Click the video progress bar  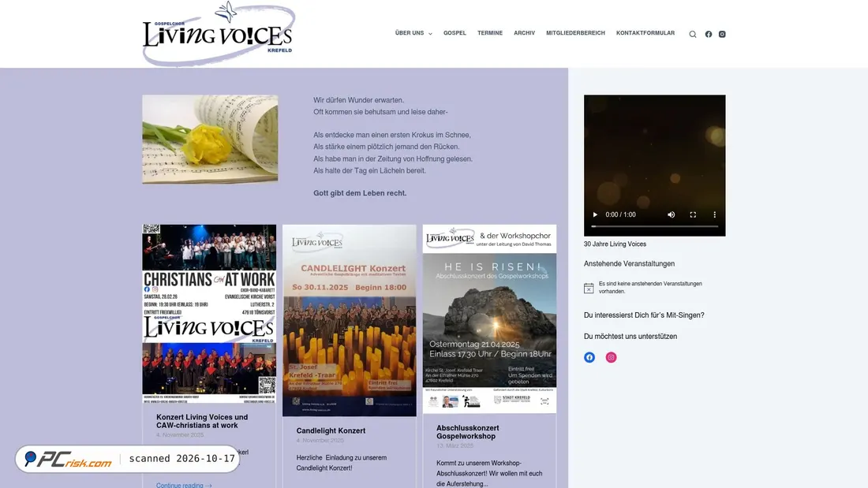pyautogui.click(x=655, y=226)
